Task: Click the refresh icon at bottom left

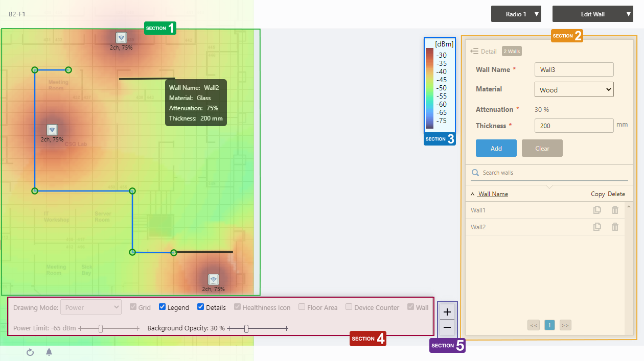Action: (30, 352)
